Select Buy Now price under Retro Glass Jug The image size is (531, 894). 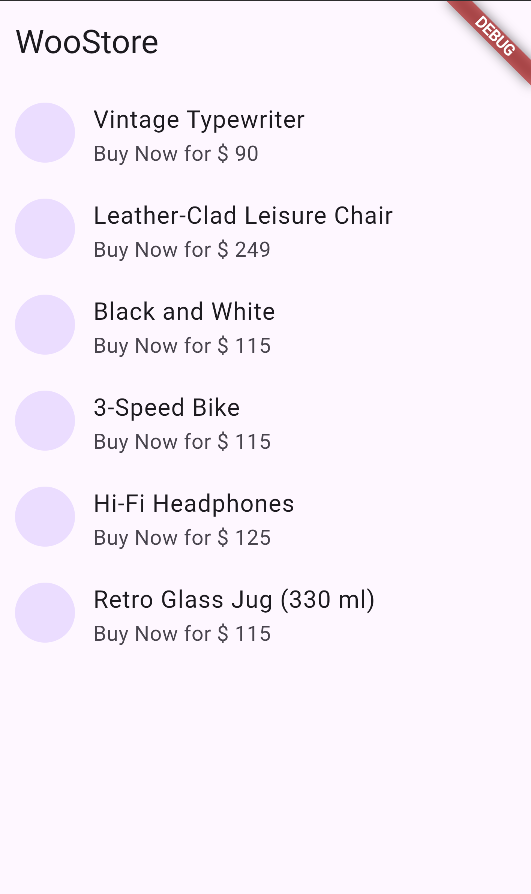pos(182,634)
